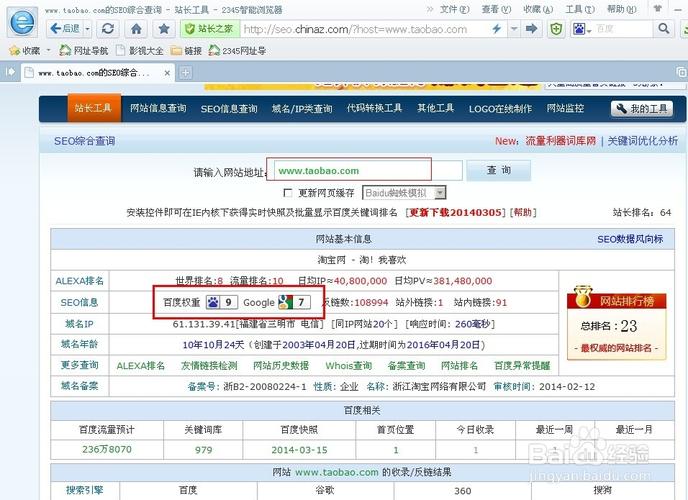Open the 百度异常提醒 link
This screenshot has width=688, height=500.
point(522,366)
